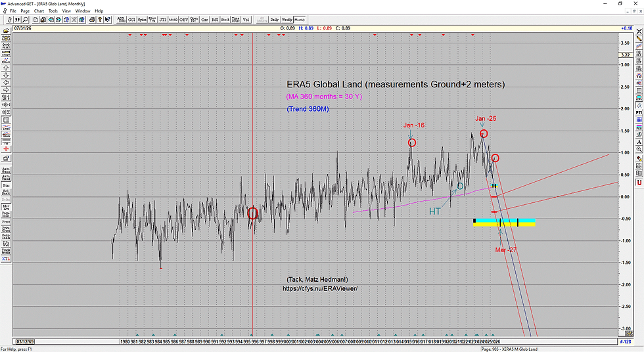
Task: Click the Jan -16 red circle marker
Action: [x=412, y=143]
